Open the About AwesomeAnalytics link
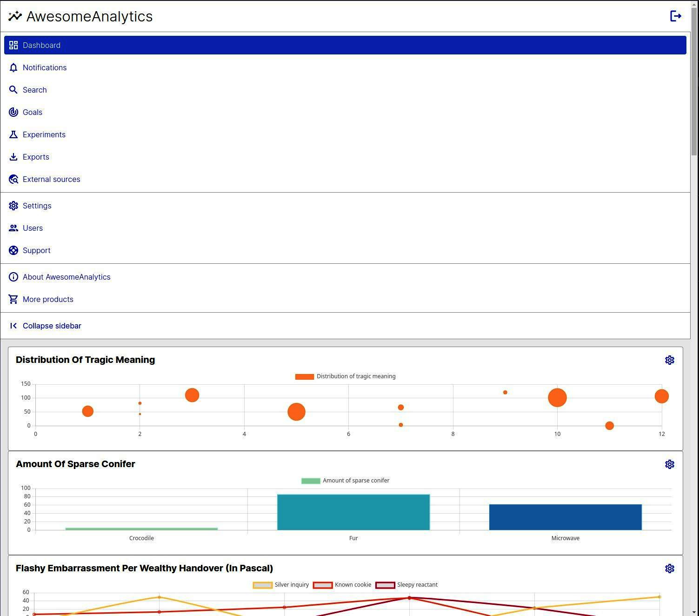 pyautogui.click(x=67, y=277)
